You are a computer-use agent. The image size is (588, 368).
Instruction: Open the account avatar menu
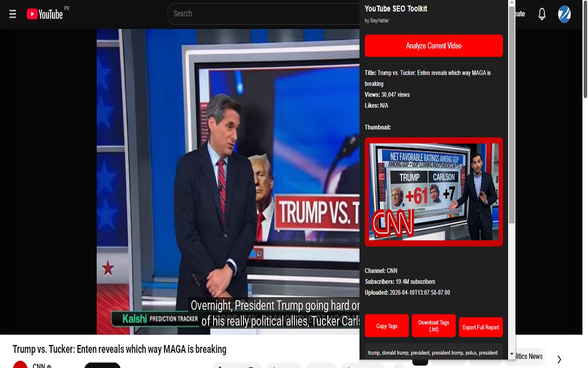pos(565,14)
